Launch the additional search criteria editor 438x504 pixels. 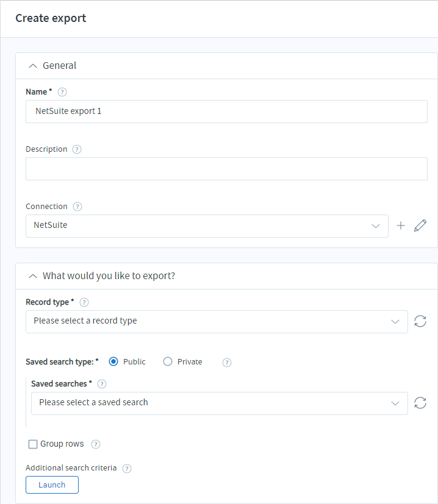[52, 484]
